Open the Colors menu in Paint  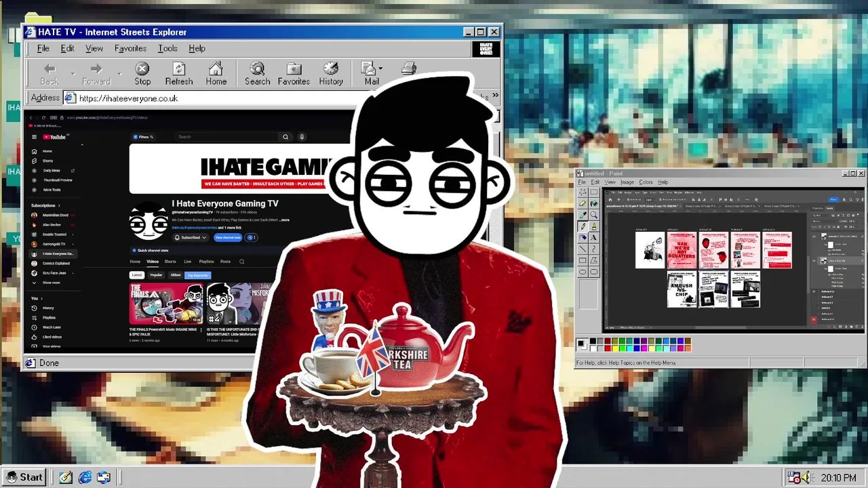[x=646, y=182]
